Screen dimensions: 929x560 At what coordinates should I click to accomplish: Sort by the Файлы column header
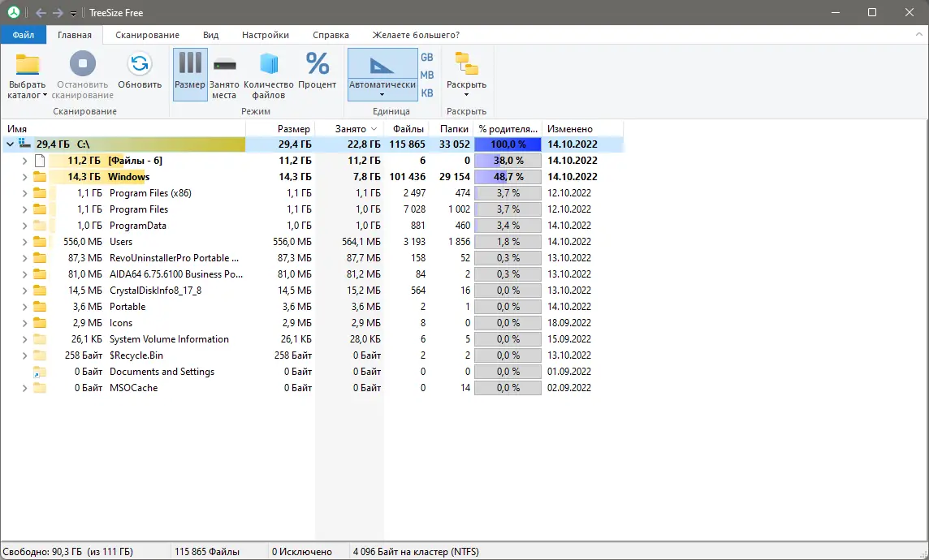click(406, 128)
